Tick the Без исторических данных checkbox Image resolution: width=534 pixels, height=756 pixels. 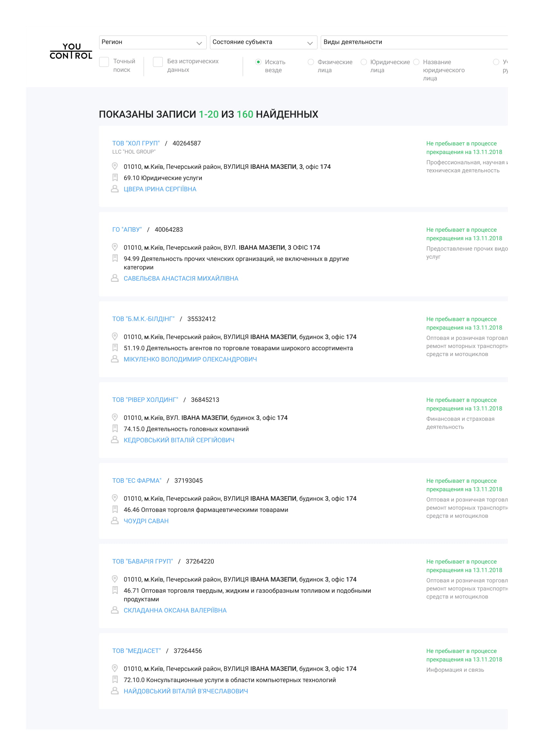point(158,62)
